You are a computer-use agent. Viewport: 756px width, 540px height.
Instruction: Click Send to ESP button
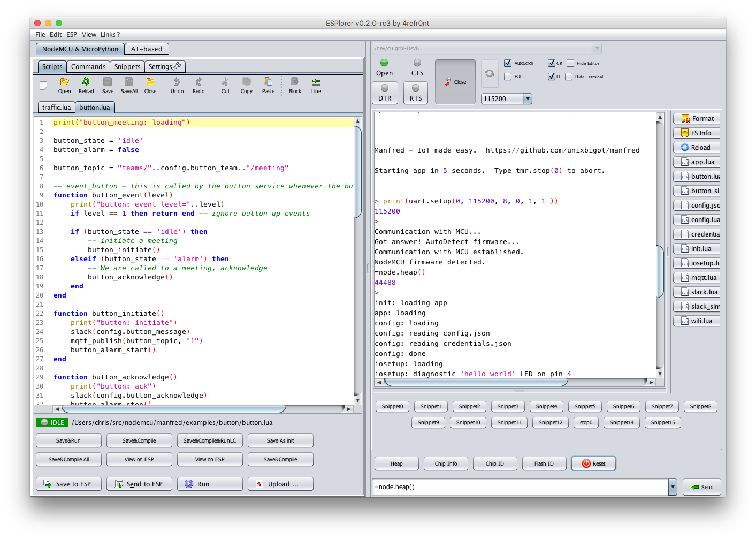(139, 484)
